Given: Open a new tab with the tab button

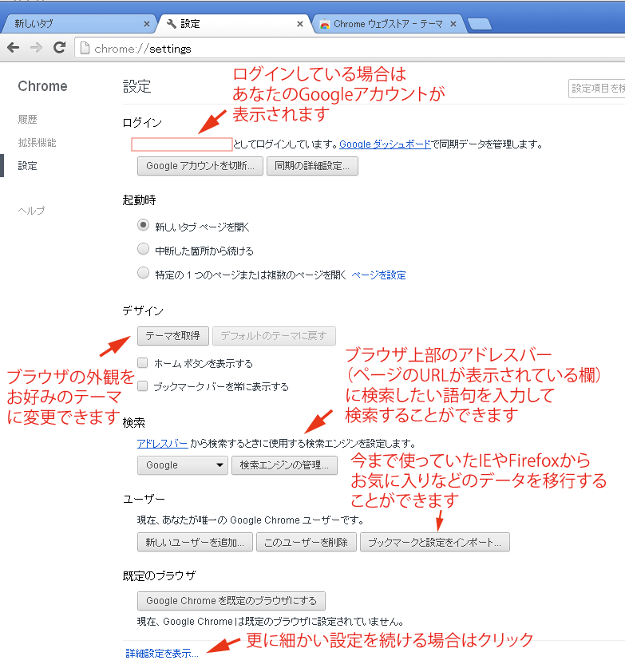Looking at the screenshot, I should coord(480,24).
